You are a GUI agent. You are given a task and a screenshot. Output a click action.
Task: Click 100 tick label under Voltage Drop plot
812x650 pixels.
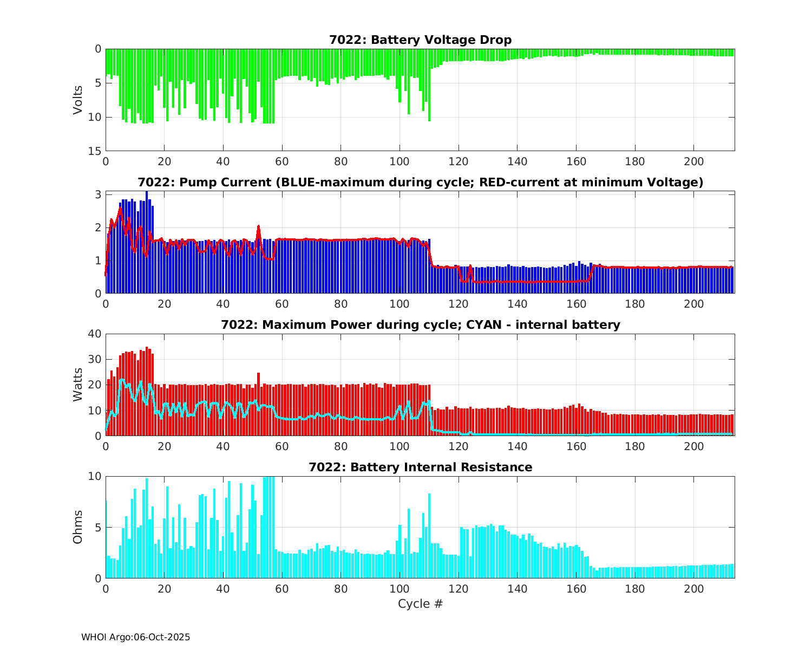click(x=400, y=162)
